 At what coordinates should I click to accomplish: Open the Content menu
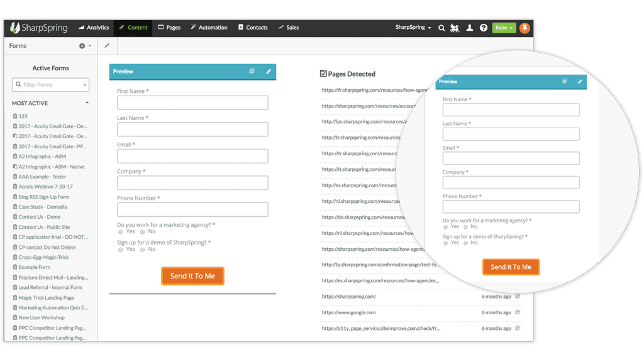133,28
